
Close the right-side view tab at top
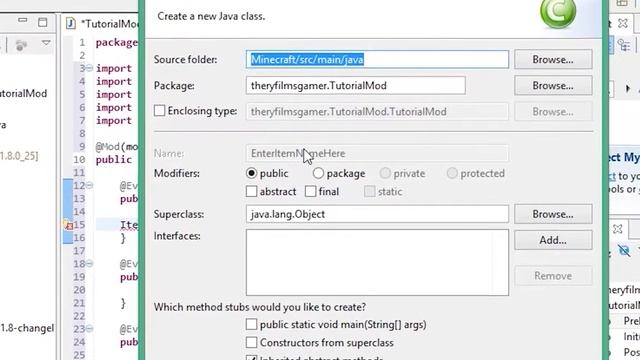(622, 23)
